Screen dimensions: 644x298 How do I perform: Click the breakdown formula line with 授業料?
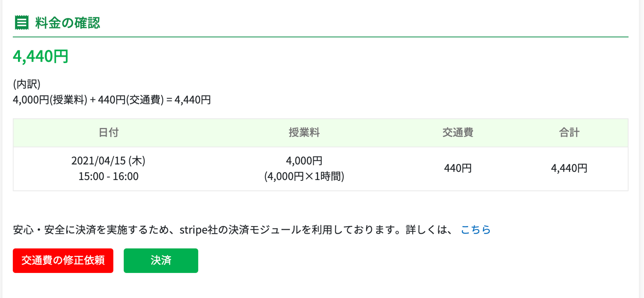112,100
